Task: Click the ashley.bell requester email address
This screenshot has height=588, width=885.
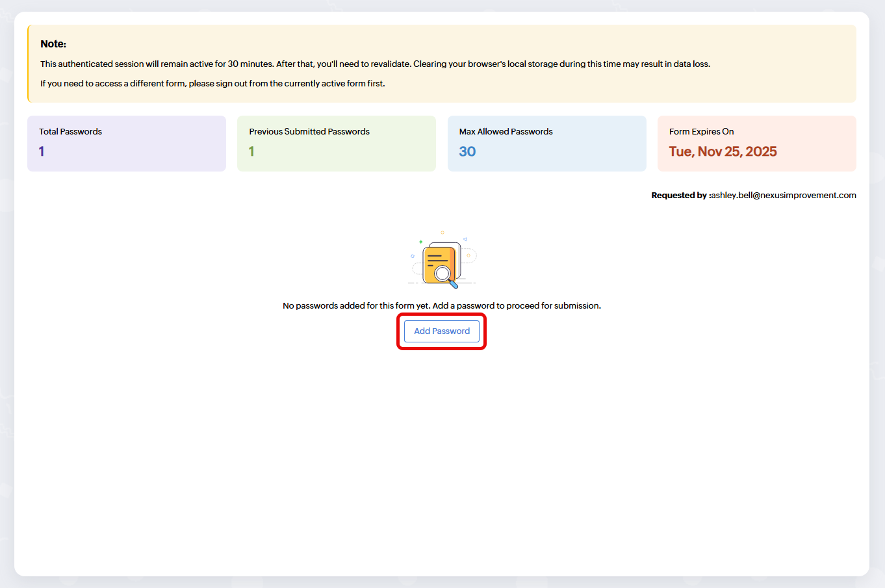Action: coord(784,195)
